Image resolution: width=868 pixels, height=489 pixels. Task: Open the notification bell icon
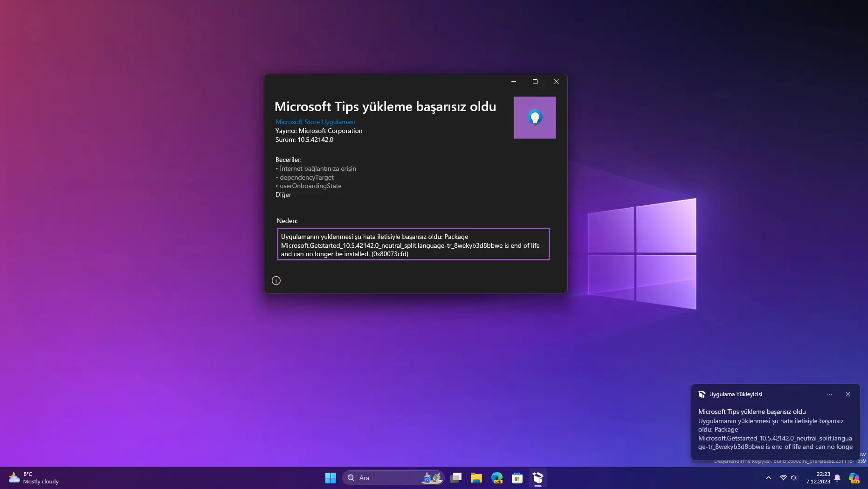click(837, 478)
